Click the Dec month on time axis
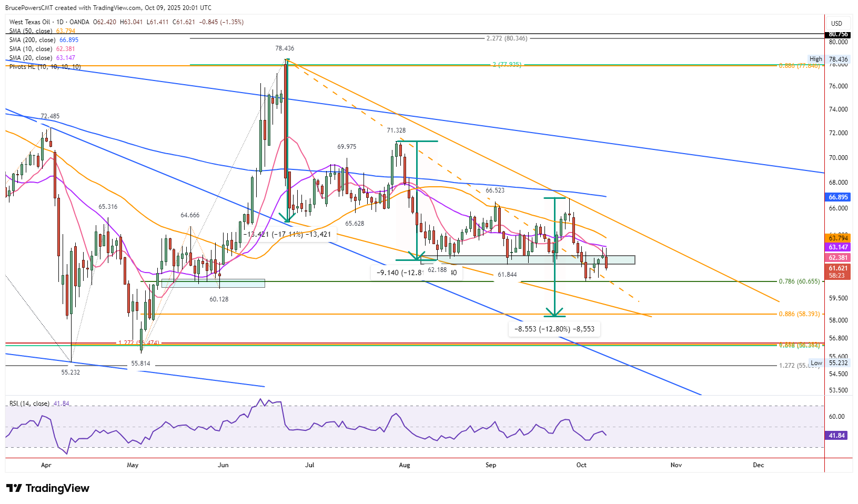Image resolution: width=858 pixels, height=504 pixels. point(759,465)
